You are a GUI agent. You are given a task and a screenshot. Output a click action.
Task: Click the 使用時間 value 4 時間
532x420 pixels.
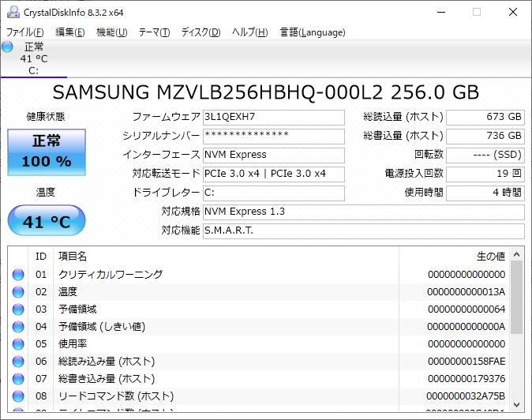[485, 193]
